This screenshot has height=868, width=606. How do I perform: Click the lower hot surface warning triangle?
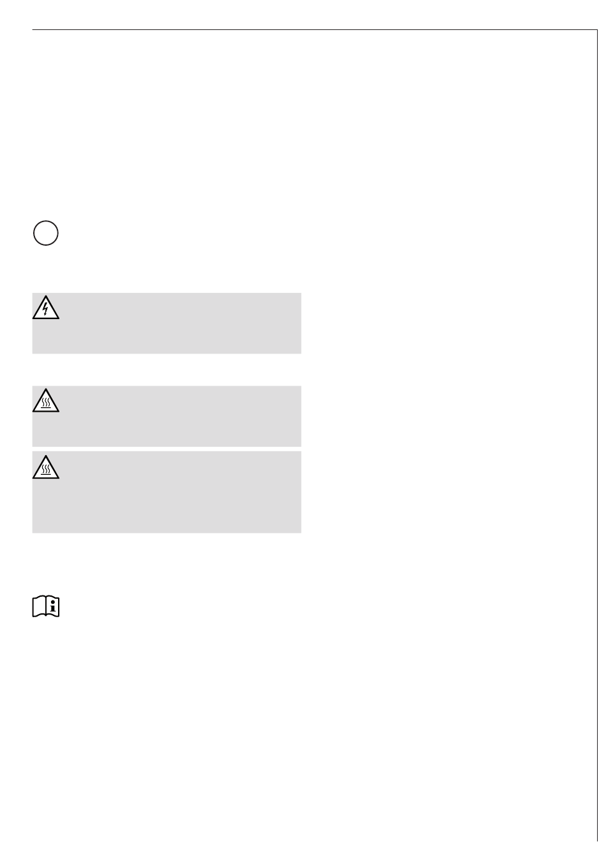pyautogui.click(x=46, y=467)
